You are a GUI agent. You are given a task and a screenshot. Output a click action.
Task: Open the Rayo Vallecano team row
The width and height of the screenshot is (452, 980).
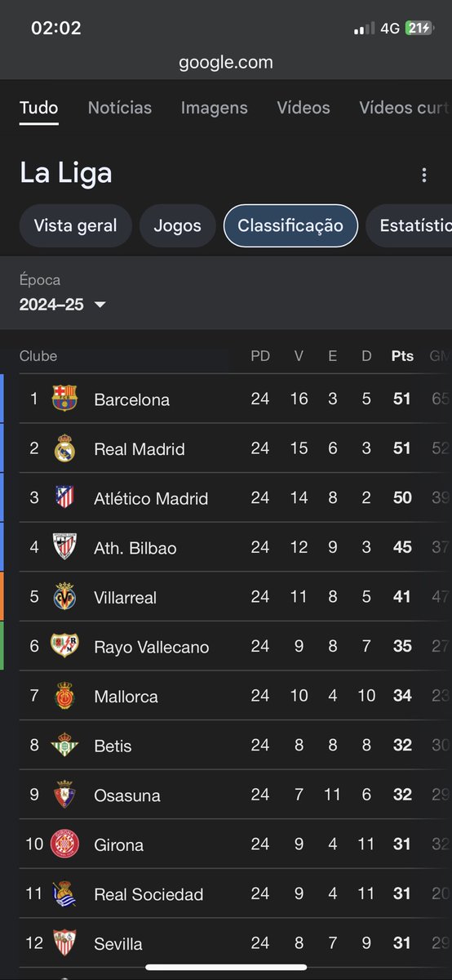point(226,647)
